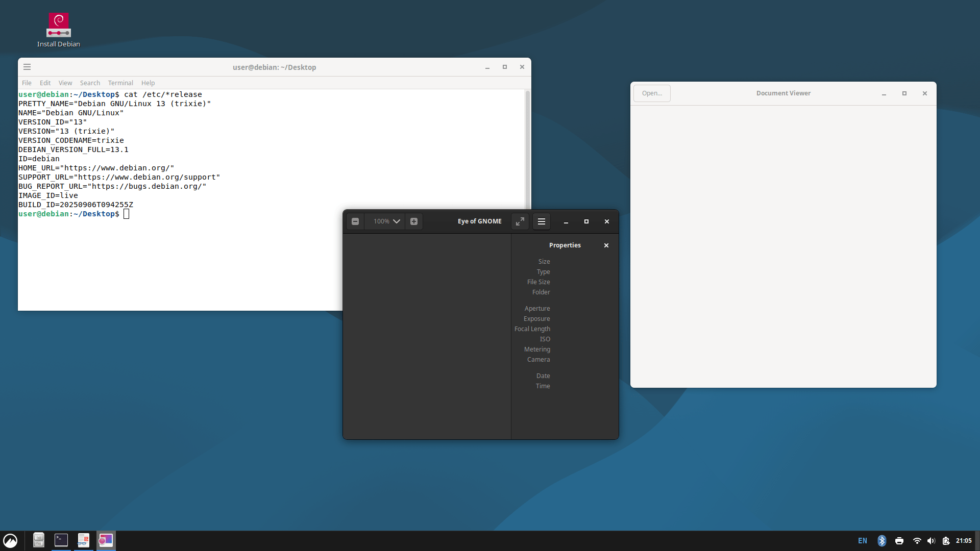Screen dimensions: 980x551
Task: Open the printer tray icon
Action: 899,541
